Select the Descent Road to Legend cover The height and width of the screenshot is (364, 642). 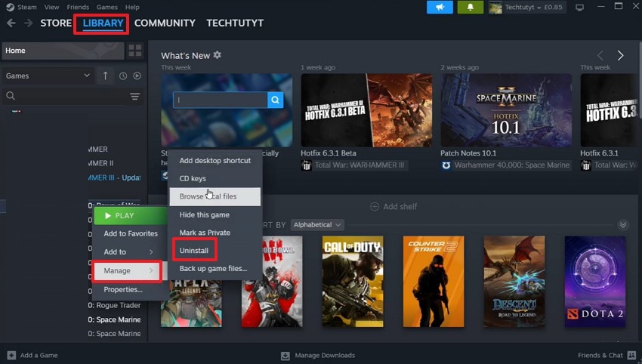(x=514, y=281)
